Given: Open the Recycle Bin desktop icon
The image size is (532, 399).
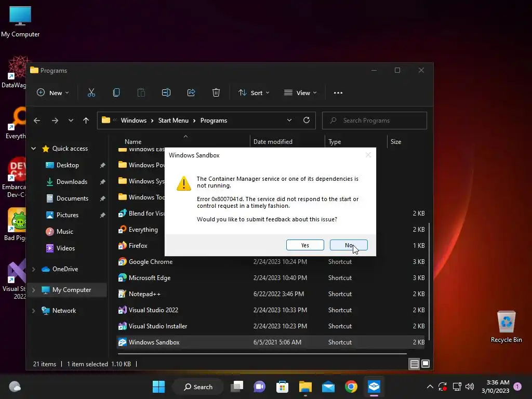Looking at the screenshot, I should [506, 327].
